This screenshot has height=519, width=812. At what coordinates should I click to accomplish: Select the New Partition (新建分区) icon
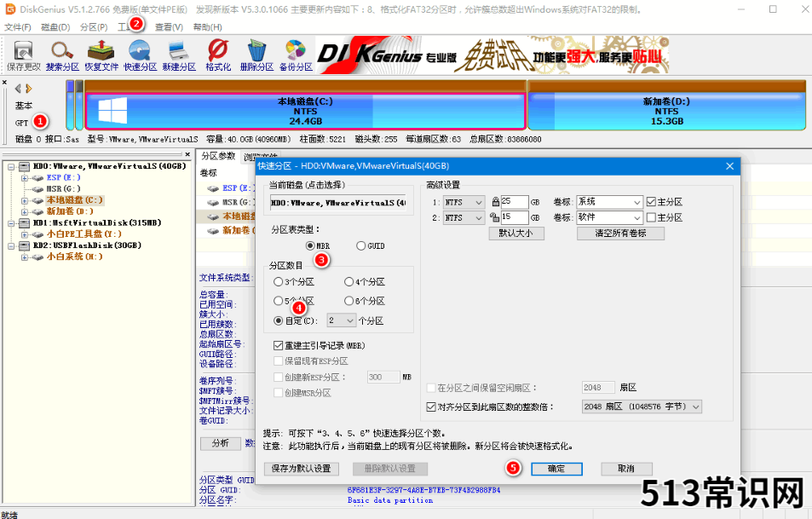point(179,55)
